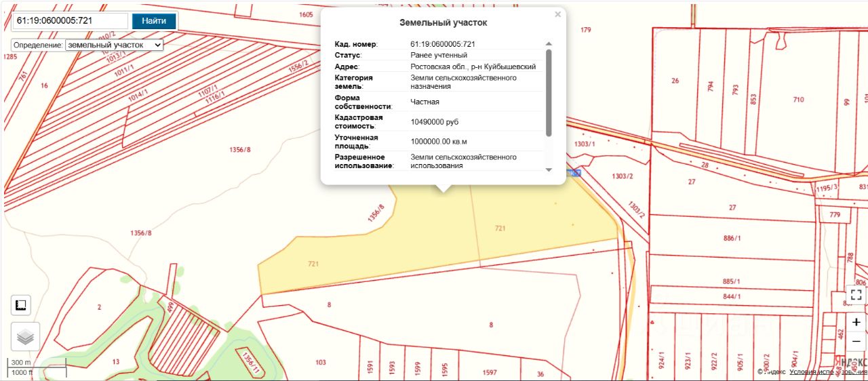Click the Земельный участок popup title
The width and height of the screenshot is (868, 381).
tap(443, 22)
